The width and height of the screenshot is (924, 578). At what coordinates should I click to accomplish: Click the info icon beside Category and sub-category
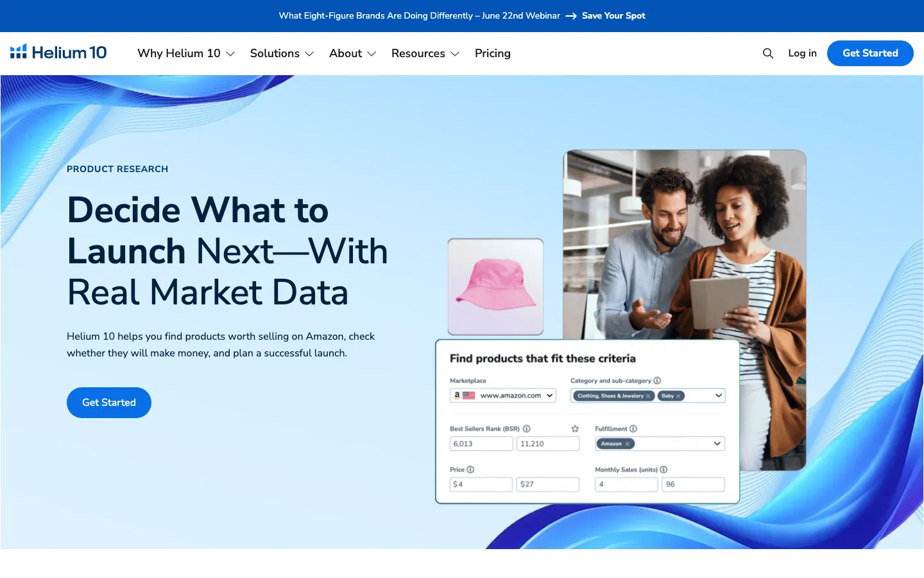(657, 380)
